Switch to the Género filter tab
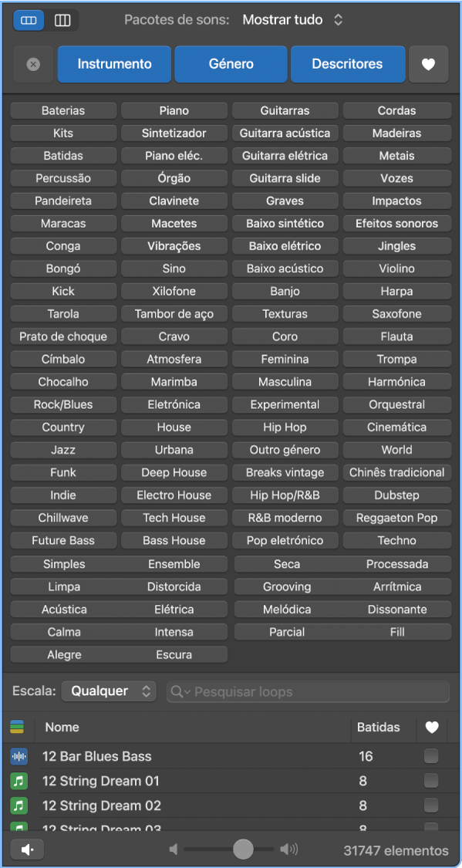The width and height of the screenshot is (462, 868). [231, 65]
